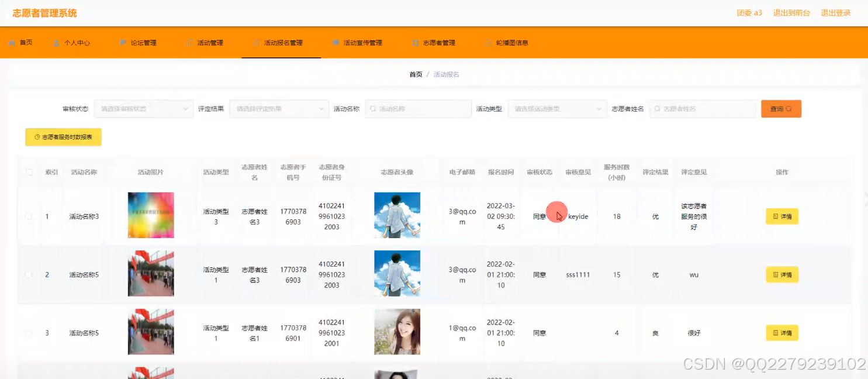The image size is (868, 379).
Task: Click the magnifier icon inside 查询 button
Action: pyautogui.click(x=789, y=109)
